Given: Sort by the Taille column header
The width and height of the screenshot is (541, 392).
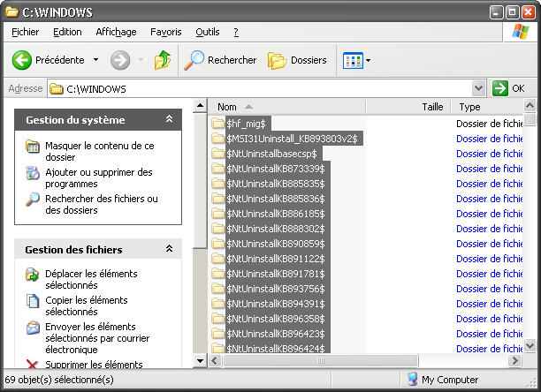Looking at the screenshot, I should 408,107.
